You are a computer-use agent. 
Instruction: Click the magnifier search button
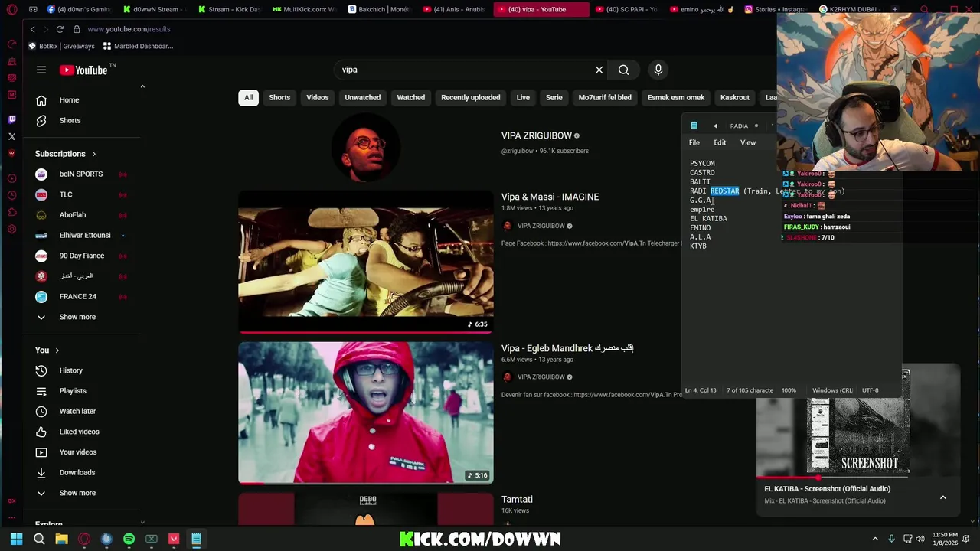(x=624, y=70)
